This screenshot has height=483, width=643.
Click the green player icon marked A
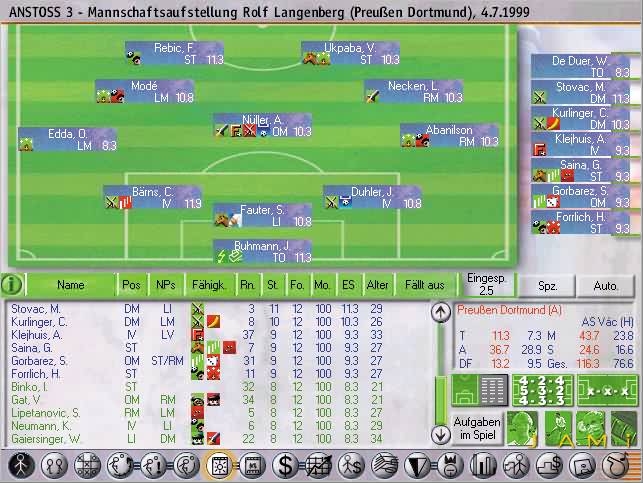tap(558, 428)
